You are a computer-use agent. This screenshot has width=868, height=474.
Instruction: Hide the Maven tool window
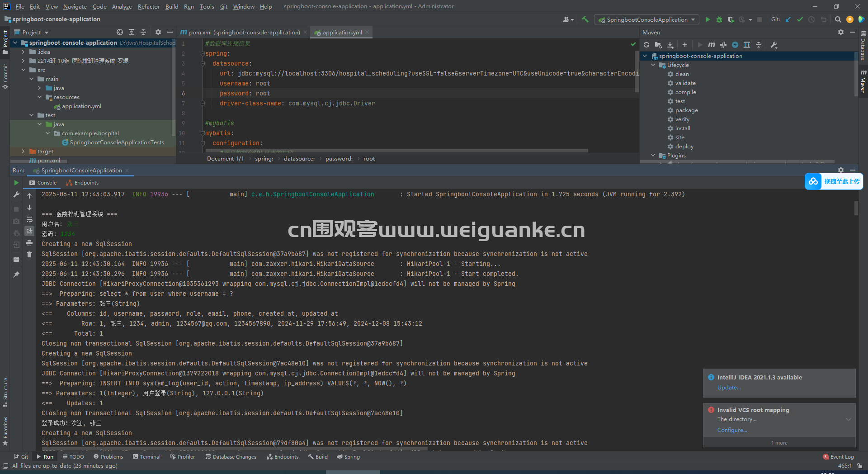click(853, 32)
